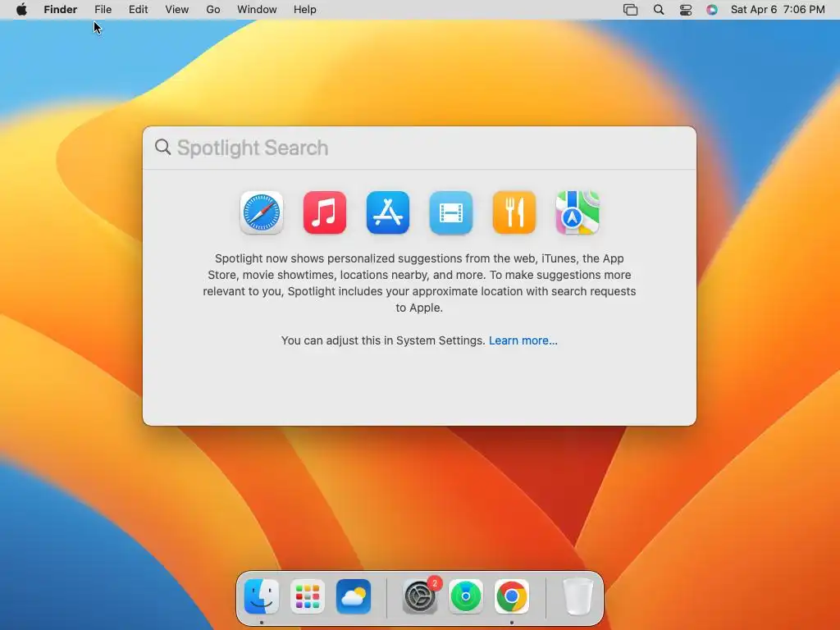The width and height of the screenshot is (840, 630).
Task: Open the Learn more link
Action: [x=523, y=340]
